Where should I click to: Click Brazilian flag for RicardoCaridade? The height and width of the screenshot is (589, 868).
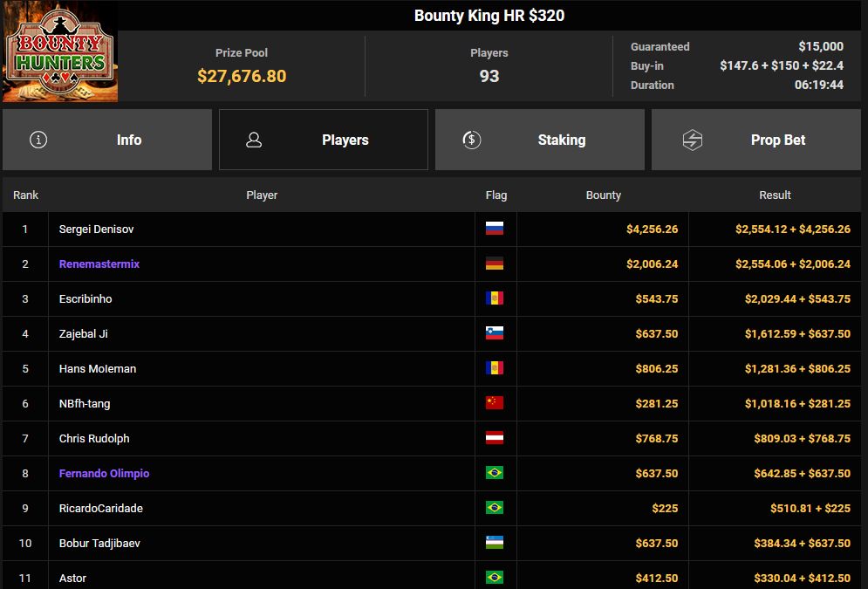(x=495, y=508)
